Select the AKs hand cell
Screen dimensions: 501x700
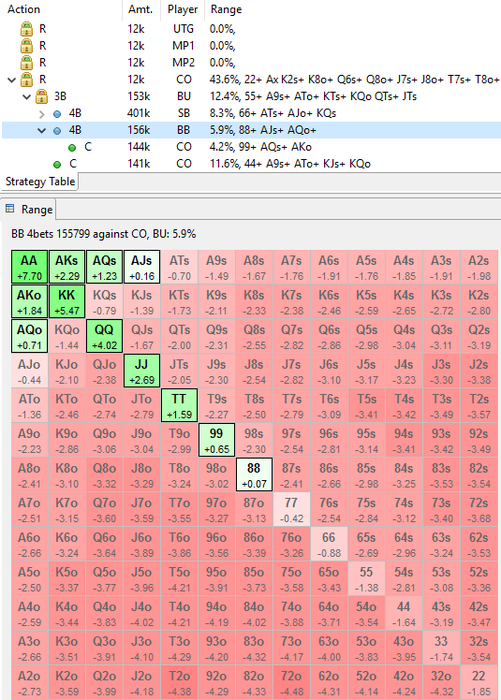click(67, 267)
